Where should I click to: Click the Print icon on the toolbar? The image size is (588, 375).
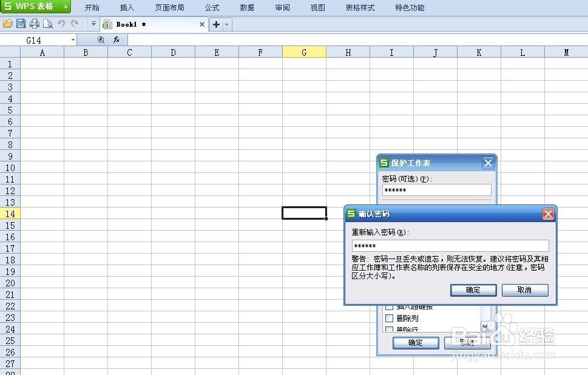pyautogui.click(x=35, y=24)
